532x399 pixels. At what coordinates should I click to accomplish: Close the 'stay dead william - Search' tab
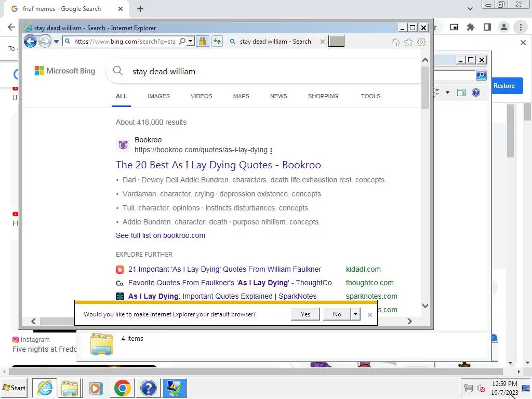pyautogui.click(x=322, y=42)
